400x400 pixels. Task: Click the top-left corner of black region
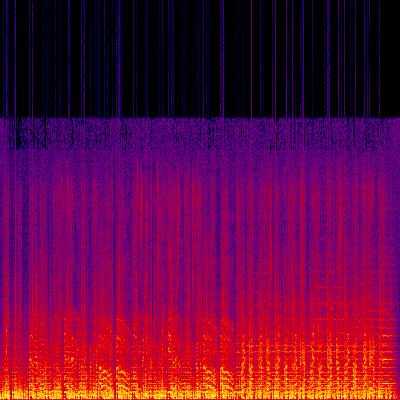coord(2,2)
